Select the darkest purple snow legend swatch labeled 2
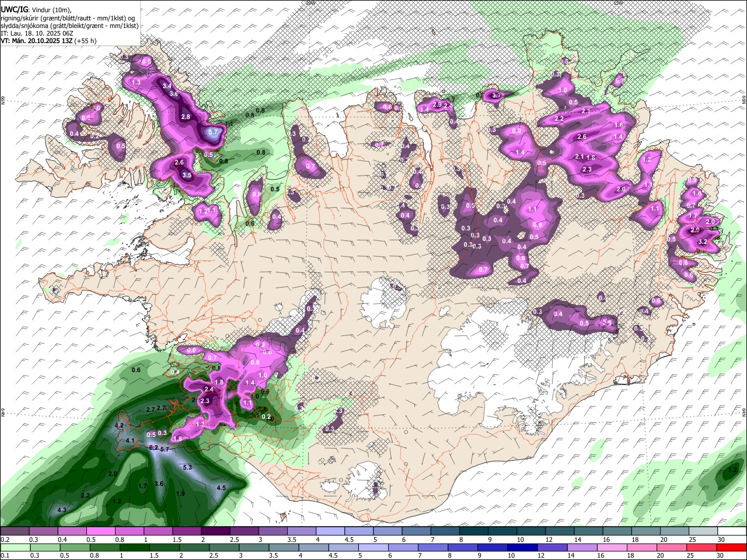The width and height of the screenshot is (747, 560). coord(215,531)
